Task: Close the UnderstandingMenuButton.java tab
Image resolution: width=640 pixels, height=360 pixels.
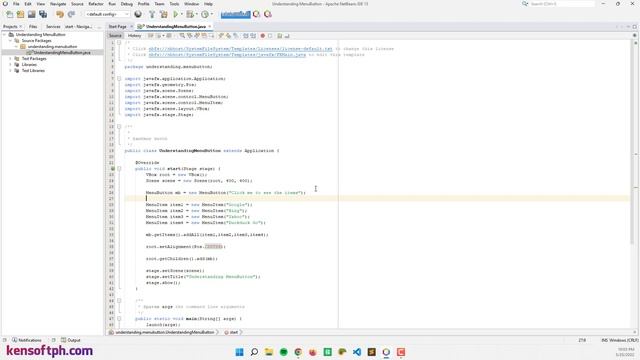Action: (x=210, y=27)
